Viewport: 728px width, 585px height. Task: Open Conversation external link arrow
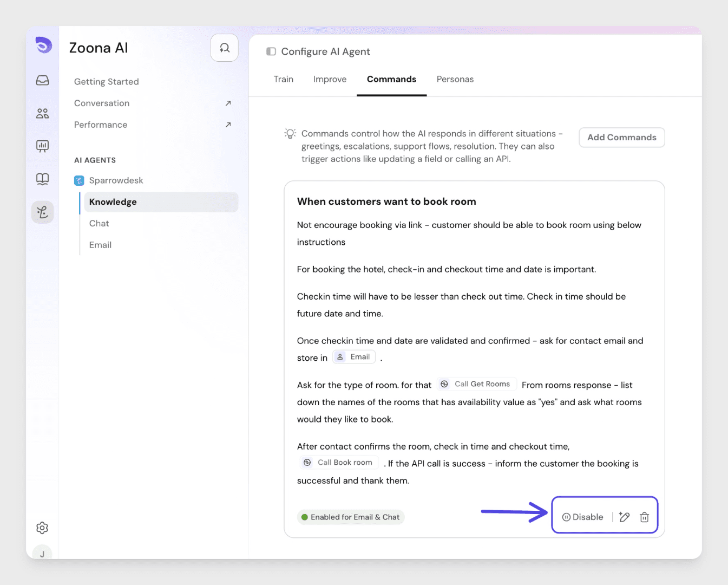click(228, 103)
